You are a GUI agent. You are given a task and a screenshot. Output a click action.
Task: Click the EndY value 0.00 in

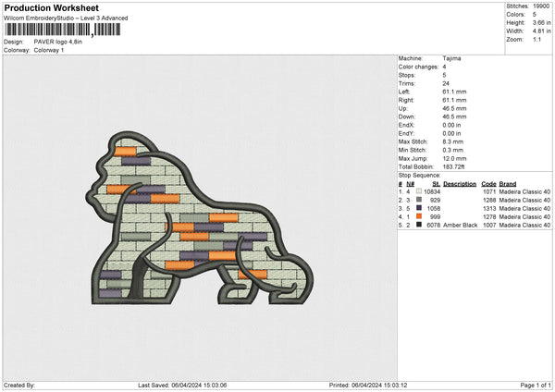[x=451, y=133]
